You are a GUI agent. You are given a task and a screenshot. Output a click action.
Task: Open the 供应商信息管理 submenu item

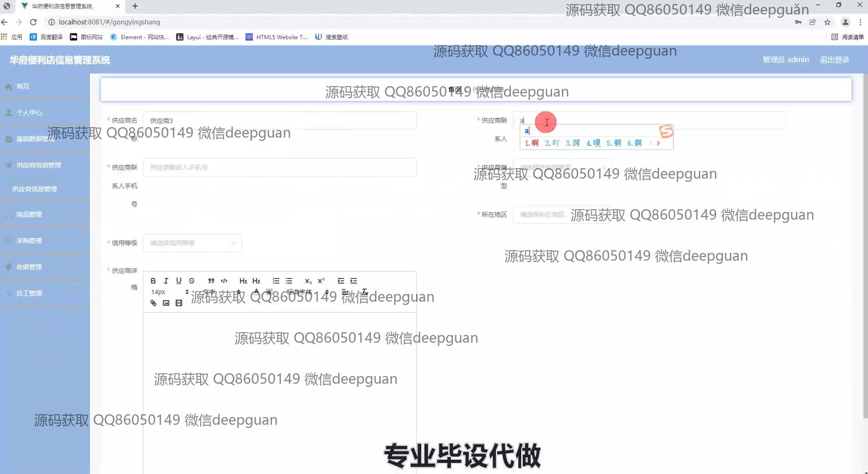(45, 189)
